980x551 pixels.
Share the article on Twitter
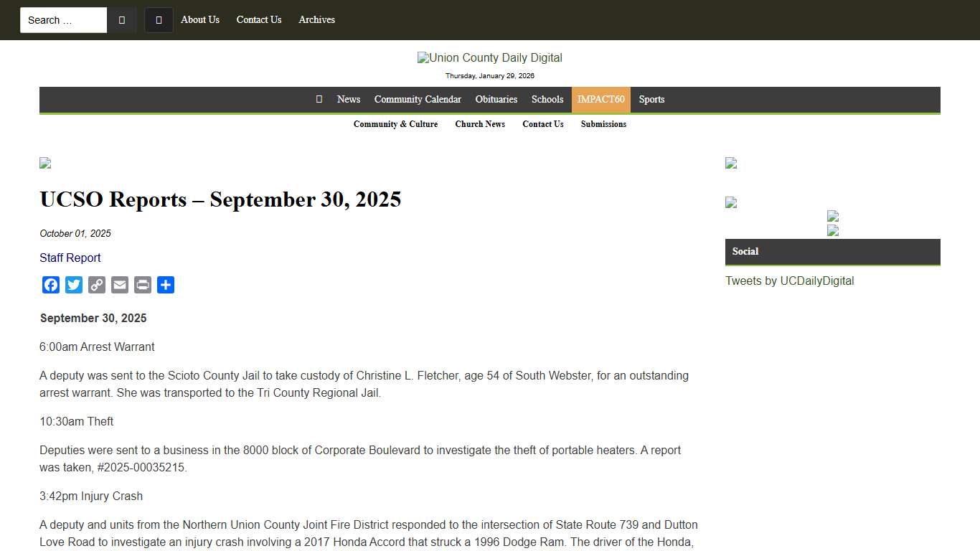tap(73, 285)
